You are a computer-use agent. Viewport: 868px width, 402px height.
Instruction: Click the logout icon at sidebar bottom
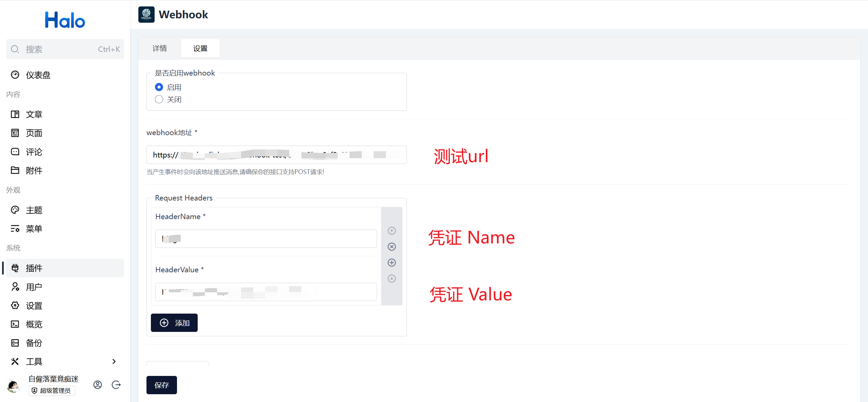pyautogui.click(x=116, y=385)
